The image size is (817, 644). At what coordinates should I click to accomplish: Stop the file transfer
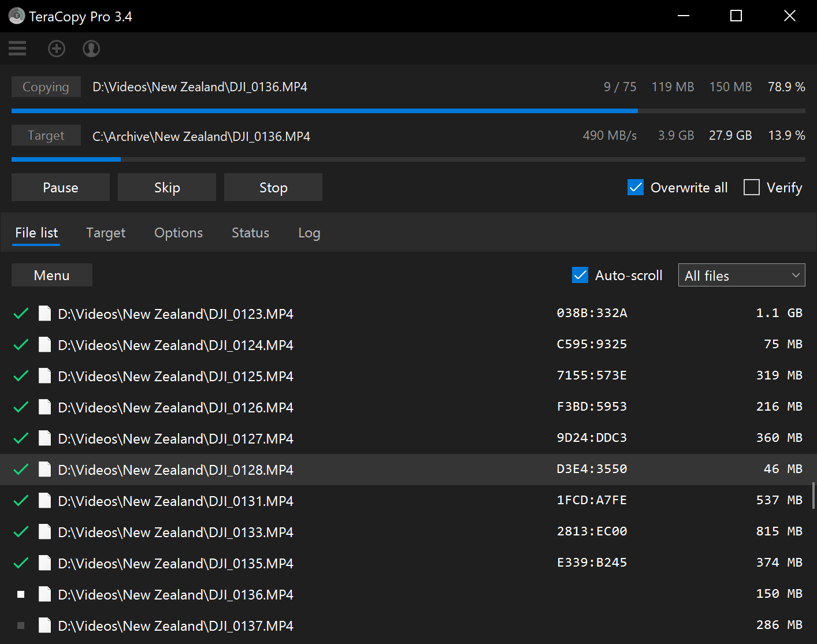pos(273,187)
